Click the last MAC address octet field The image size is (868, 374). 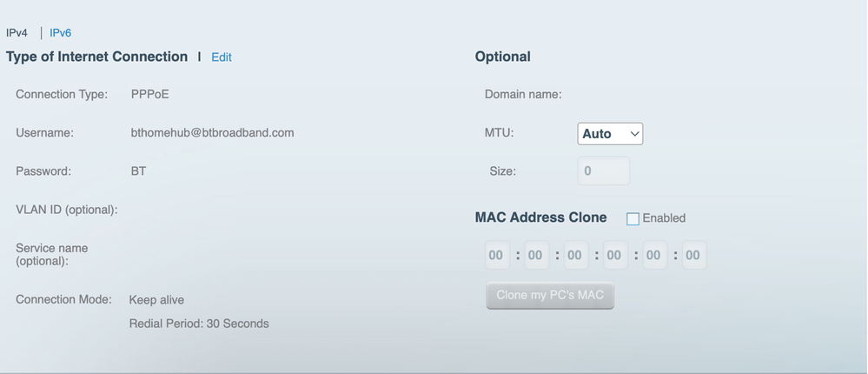(x=692, y=256)
